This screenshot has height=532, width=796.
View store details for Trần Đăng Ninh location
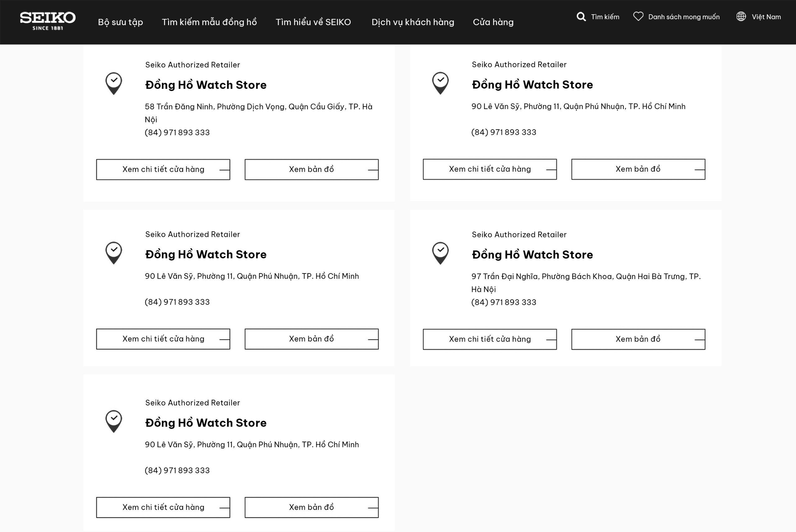(163, 169)
